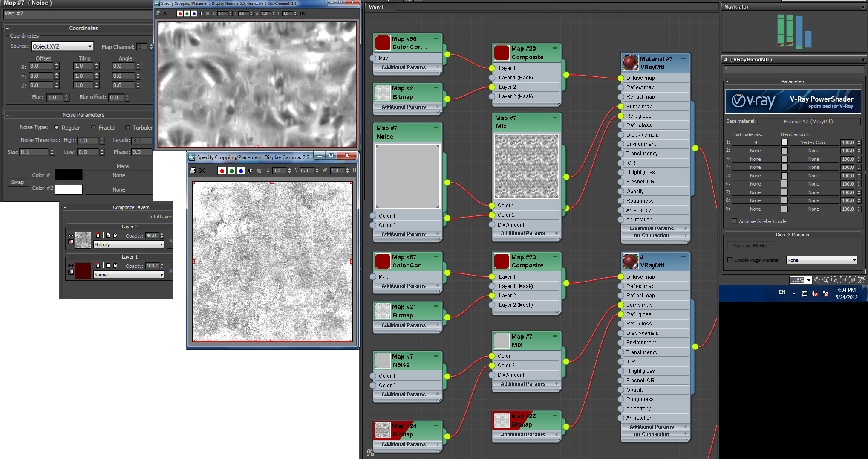Select Fractal noise type
Screen dimensions: 868x459
coord(93,127)
